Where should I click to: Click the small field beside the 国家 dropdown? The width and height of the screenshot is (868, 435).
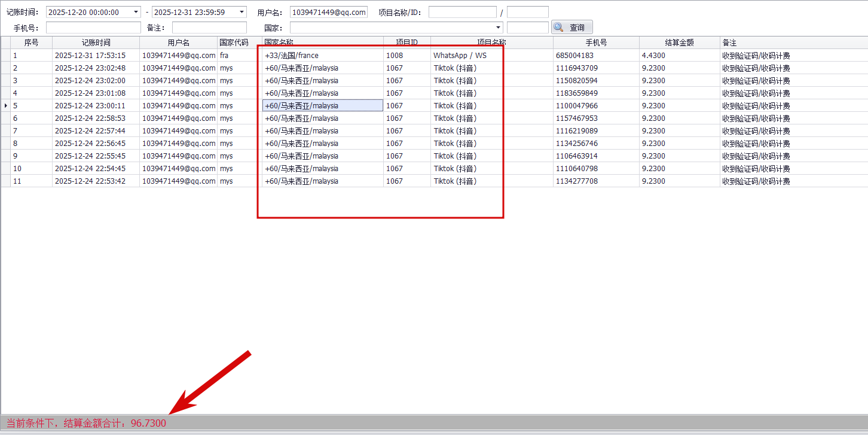tap(528, 28)
